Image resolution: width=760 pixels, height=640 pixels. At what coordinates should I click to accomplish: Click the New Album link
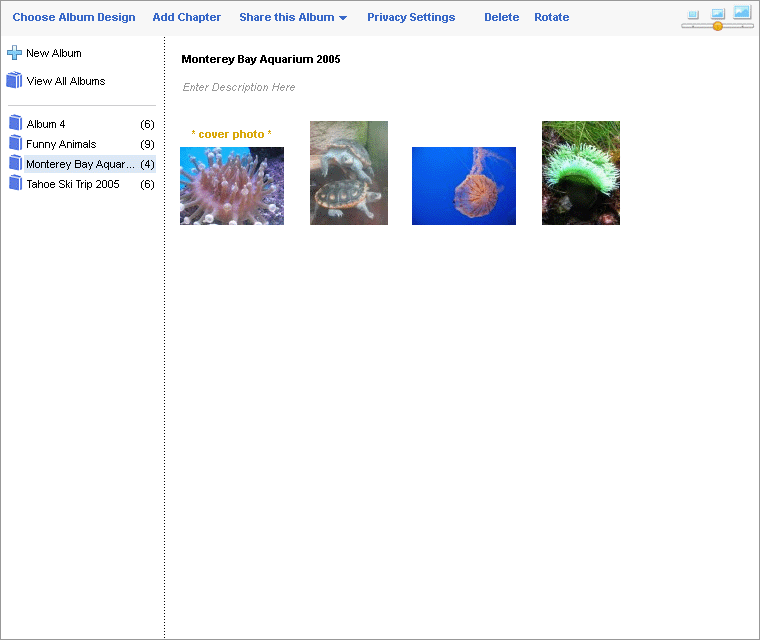click(x=54, y=53)
